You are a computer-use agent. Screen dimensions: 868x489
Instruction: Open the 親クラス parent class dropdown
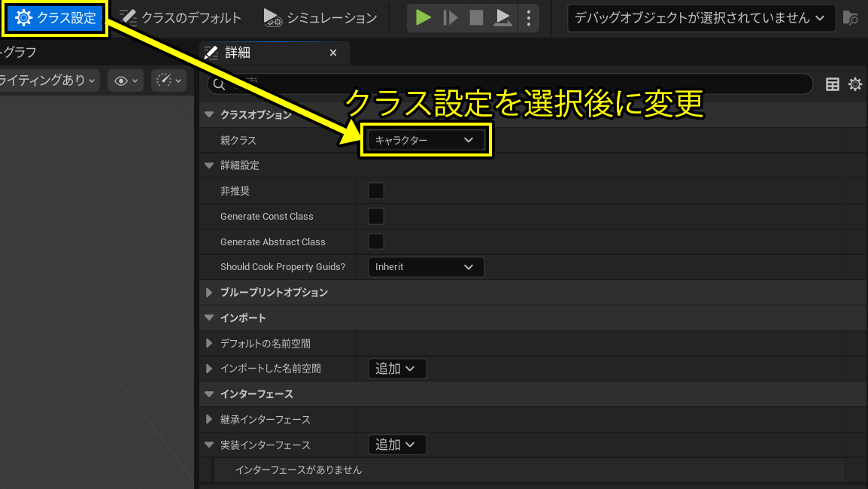425,140
